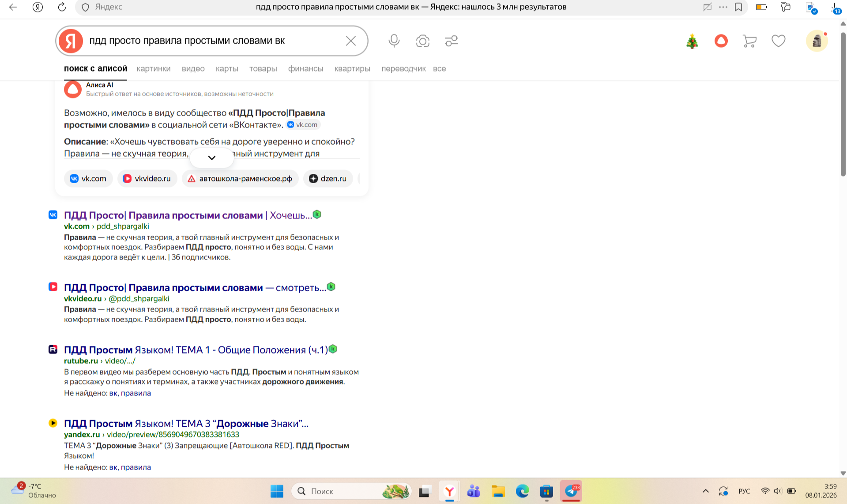Click the green badge after the rutube result title
The image size is (847, 504).
[x=333, y=349]
